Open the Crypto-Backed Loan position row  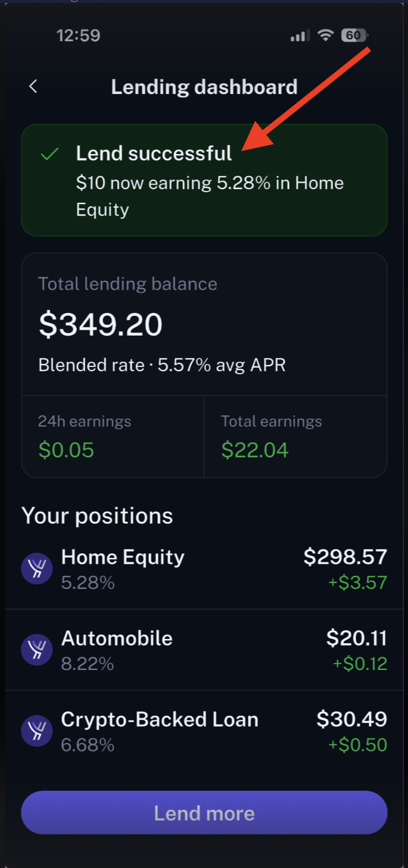coord(204,731)
